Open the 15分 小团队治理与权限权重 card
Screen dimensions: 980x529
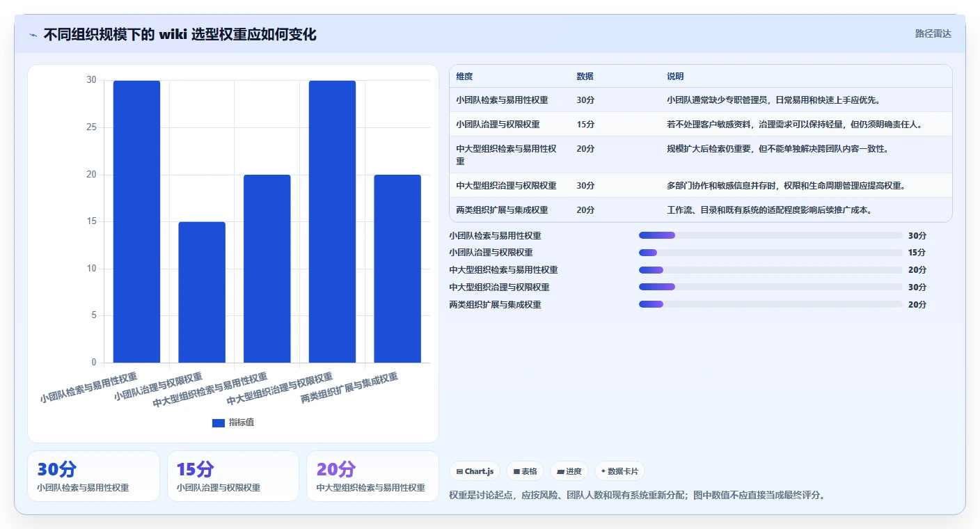point(233,476)
